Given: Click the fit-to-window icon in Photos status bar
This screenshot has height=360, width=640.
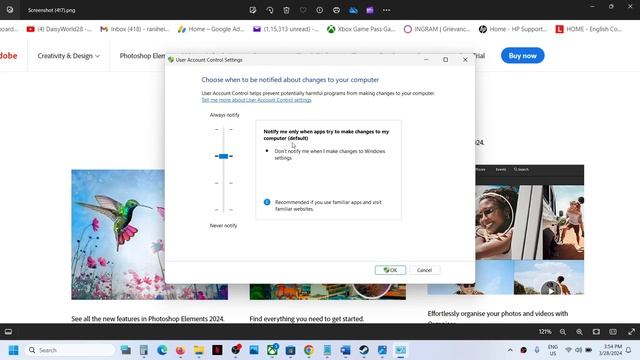Looking at the screenshot, I should [x=596, y=332].
